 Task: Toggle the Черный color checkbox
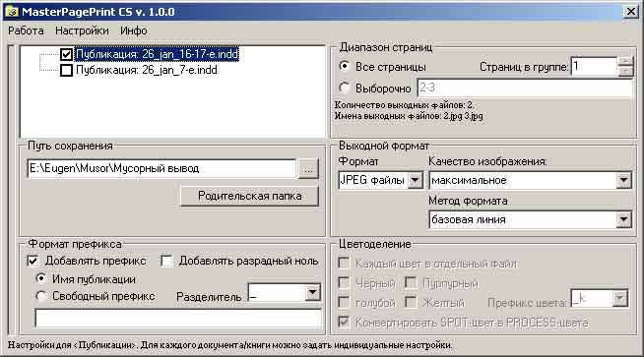tap(344, 282)
